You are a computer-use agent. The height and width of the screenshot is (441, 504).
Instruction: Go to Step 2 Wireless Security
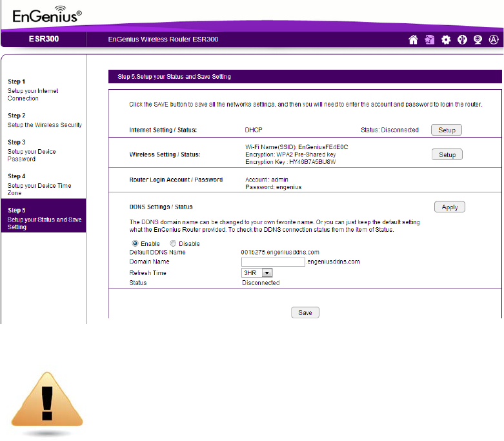pos(45,120)
